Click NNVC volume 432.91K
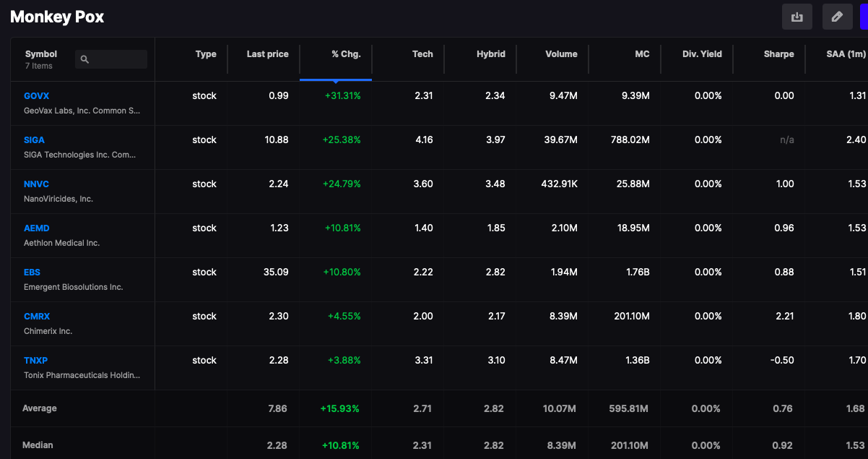 (x=559, y=184)
